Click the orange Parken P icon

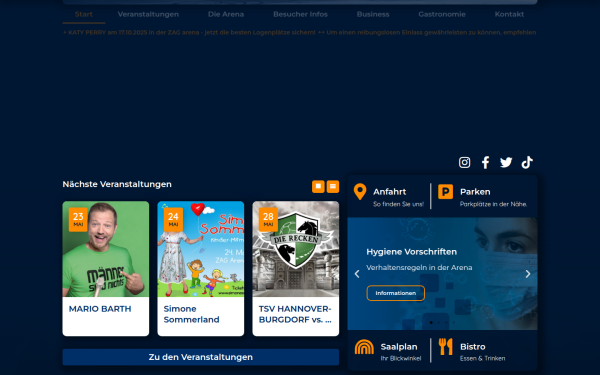tap(445, 191)
